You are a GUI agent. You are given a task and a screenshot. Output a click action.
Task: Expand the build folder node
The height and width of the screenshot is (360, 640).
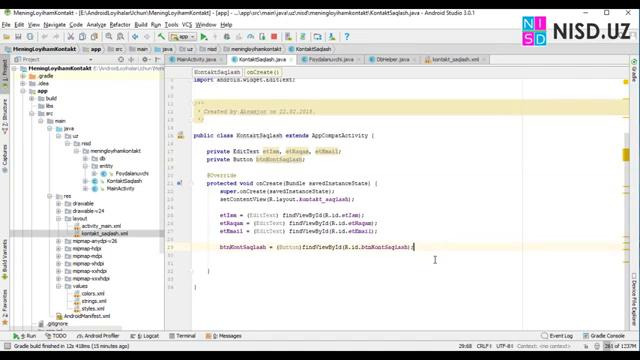[x=32, y=98]
